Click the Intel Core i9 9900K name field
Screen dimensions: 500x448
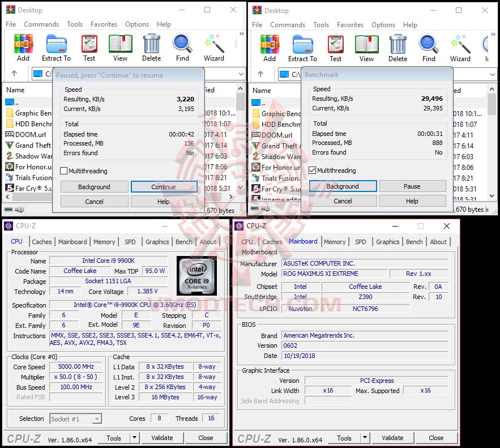108,261
